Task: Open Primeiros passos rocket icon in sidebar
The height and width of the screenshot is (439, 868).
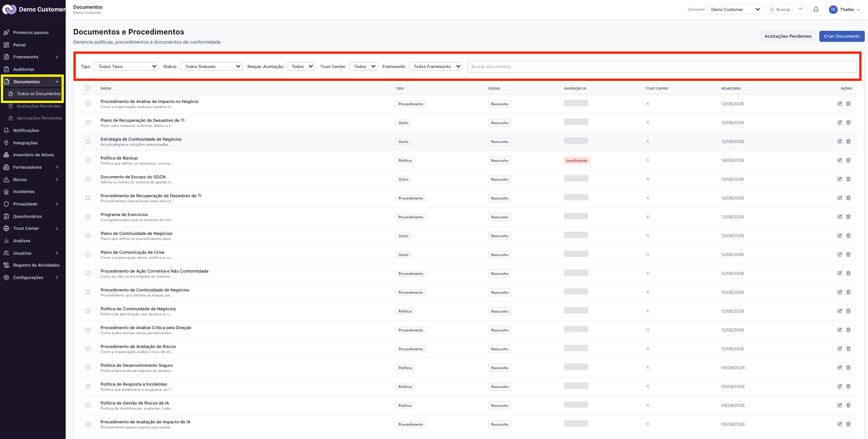Action: pos(6,33)
